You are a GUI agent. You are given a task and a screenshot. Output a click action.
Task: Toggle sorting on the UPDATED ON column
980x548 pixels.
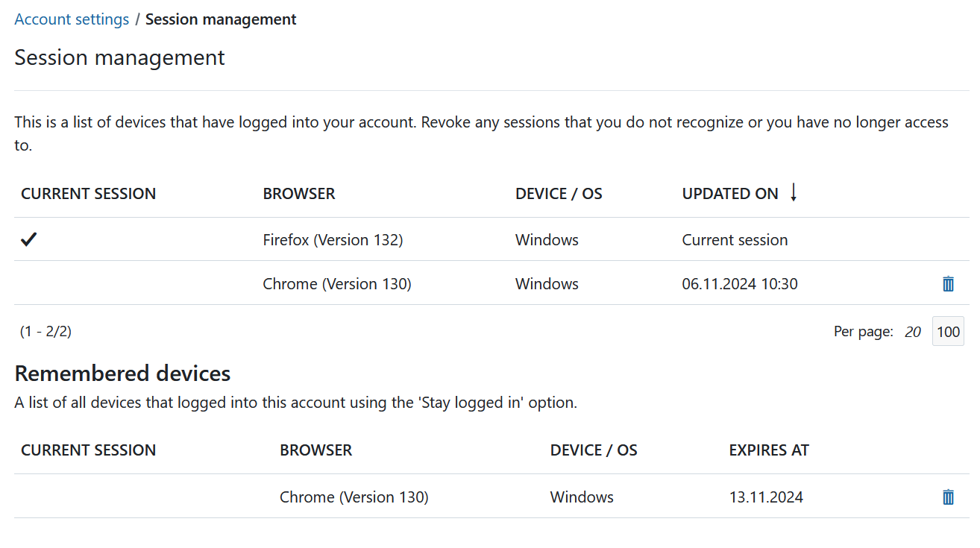(x=730, y=193)
